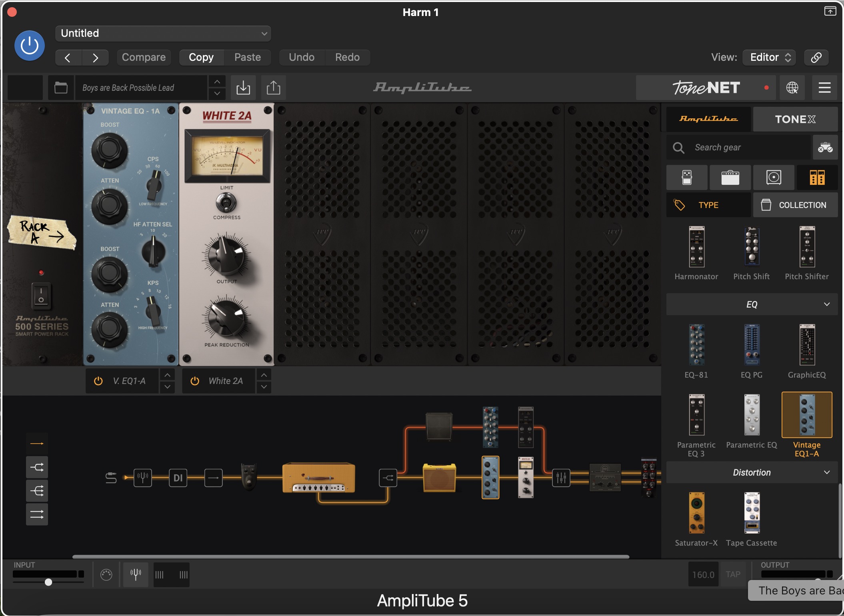
Task: Select the GraphicEQ module
Action: point(807,352)
